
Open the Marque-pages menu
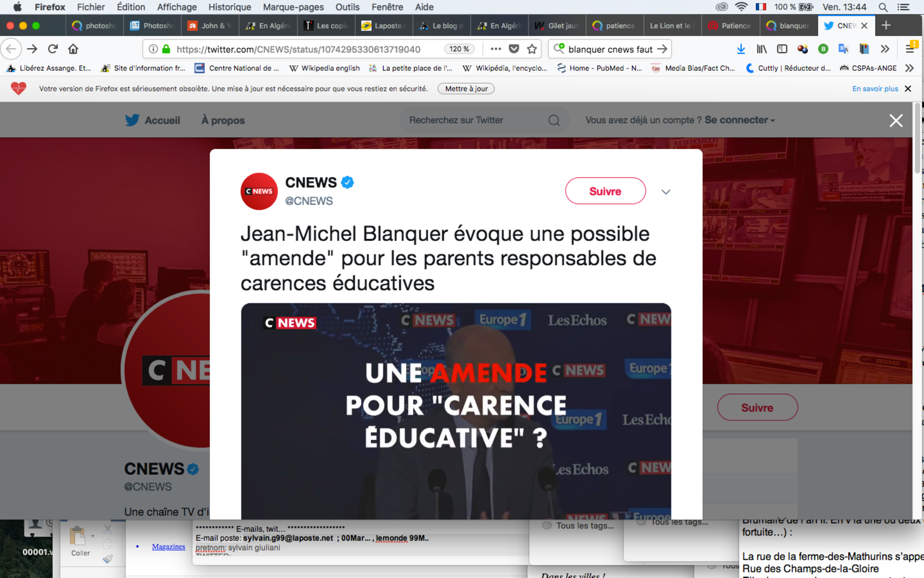pos(293,7)
